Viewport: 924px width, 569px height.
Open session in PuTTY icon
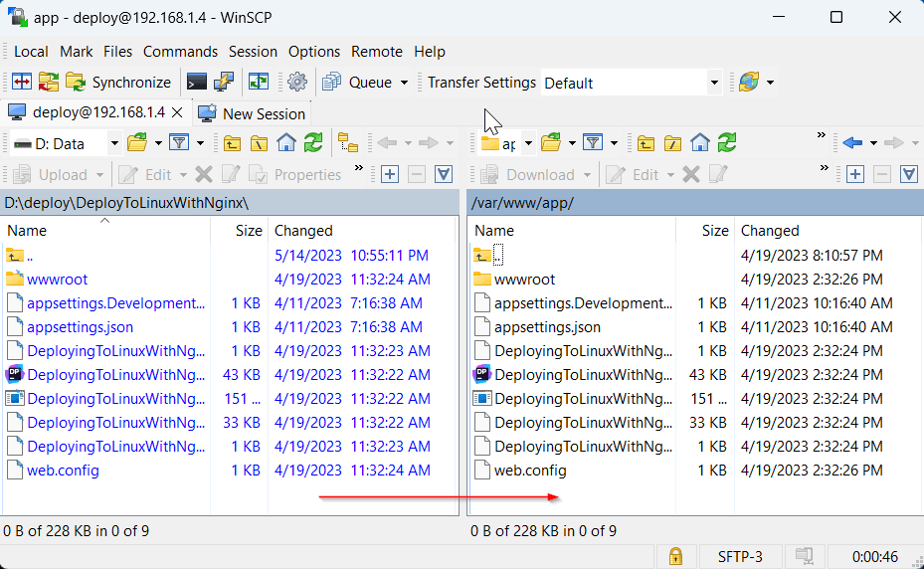click(x=224, y=82)
